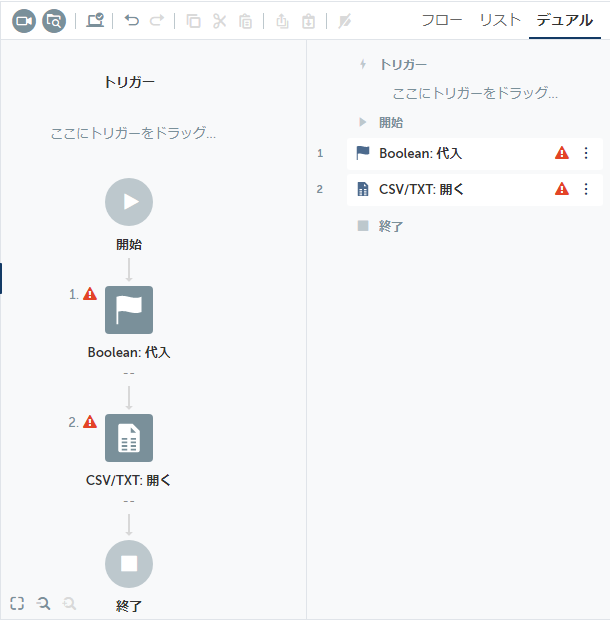
Task: Click warning icon on CSV/TXT: 開く row
Action: [562, 189]
